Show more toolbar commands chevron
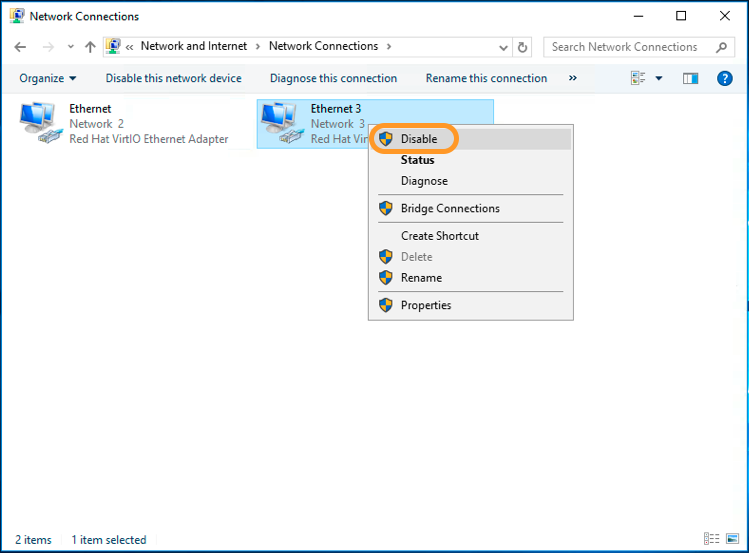749x553 pixels. (572, 78)
